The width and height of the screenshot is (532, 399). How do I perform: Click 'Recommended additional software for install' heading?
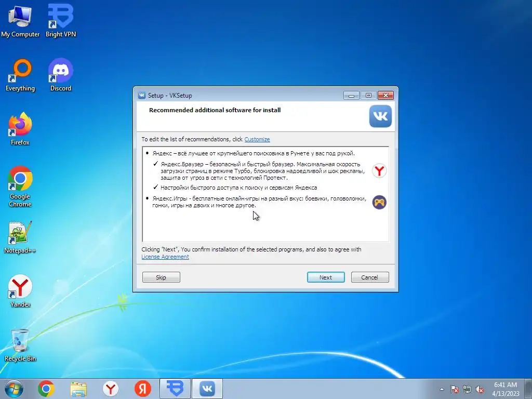pyautogui.click(x=215, y=110)
